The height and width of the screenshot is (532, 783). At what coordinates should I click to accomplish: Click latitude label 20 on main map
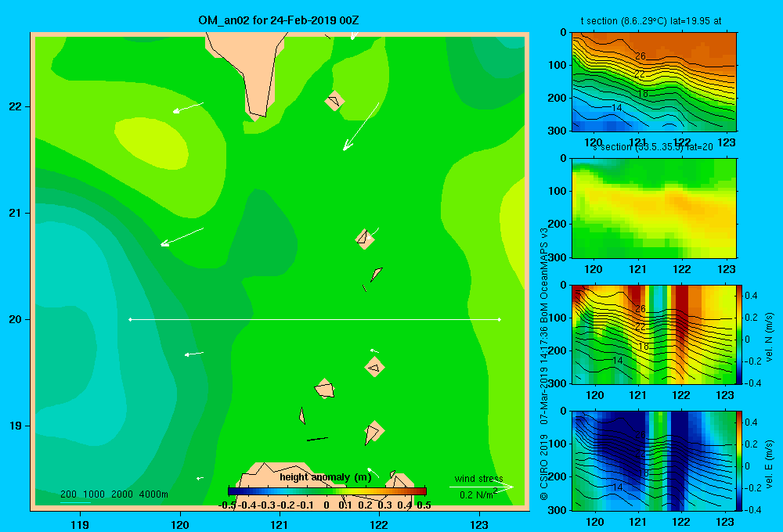(15, 319)
